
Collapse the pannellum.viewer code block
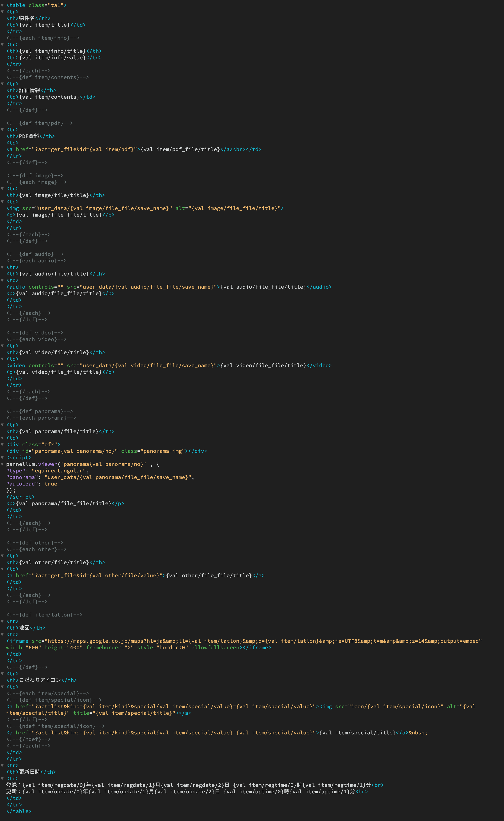click(2, 464)
